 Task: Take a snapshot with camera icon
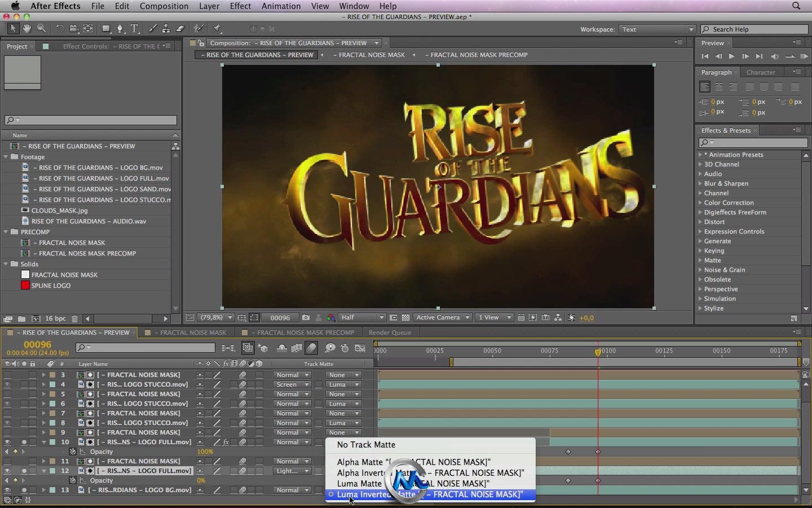coord(306,318)
